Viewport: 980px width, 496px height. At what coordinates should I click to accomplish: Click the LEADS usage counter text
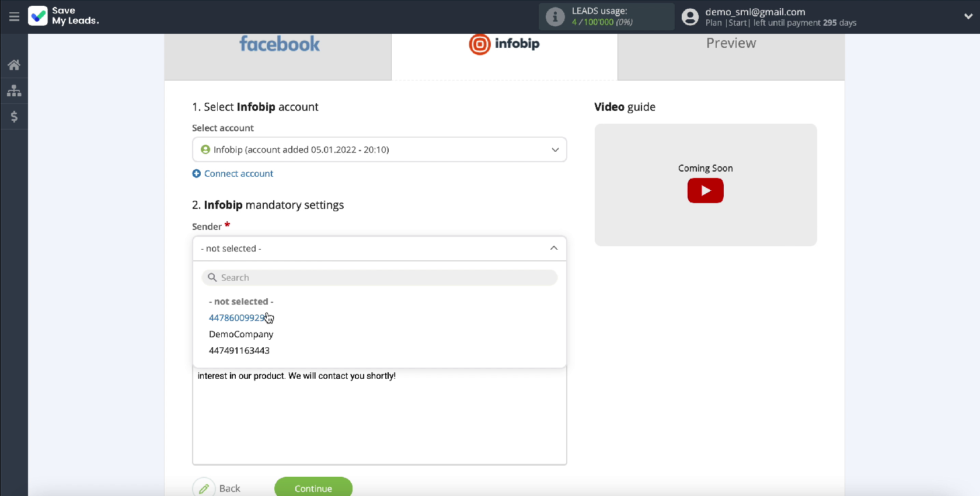pyautogui.click(x=602, y=22)
